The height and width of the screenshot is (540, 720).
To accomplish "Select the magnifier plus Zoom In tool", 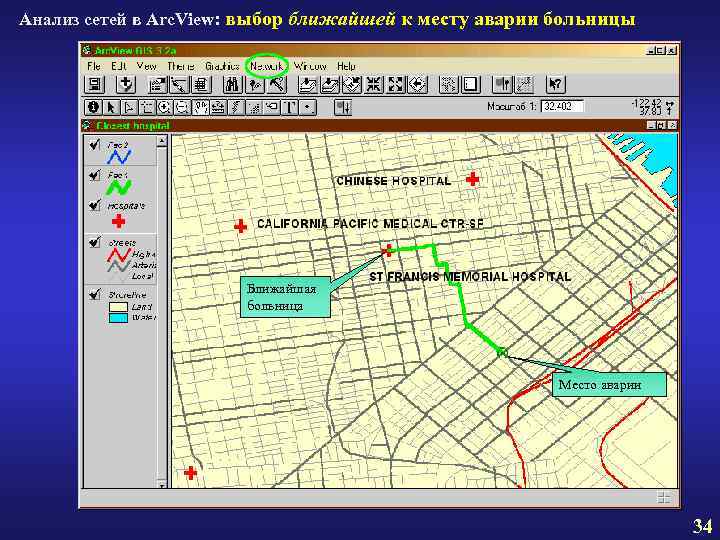I will pyautogui.click(x=164, y=107).
